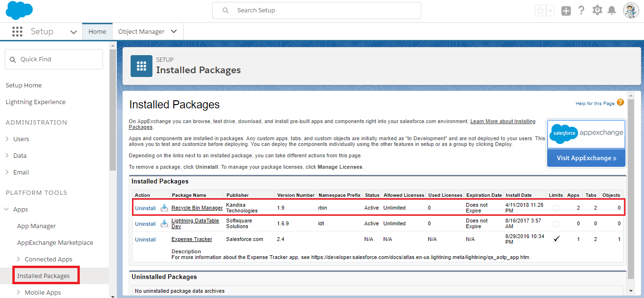Image resolution: width=644 pixels, height=298 pixels.
Task: Click the content pane scrollbar down arrow
Action: tap(631, 290)
